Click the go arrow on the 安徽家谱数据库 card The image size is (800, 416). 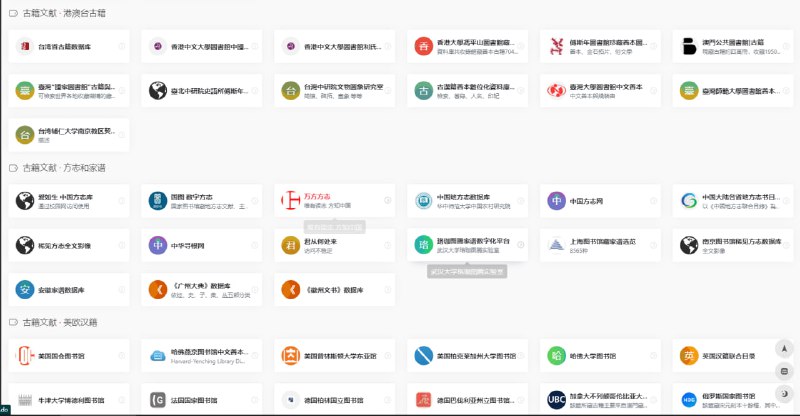click(x=122, y=289)
